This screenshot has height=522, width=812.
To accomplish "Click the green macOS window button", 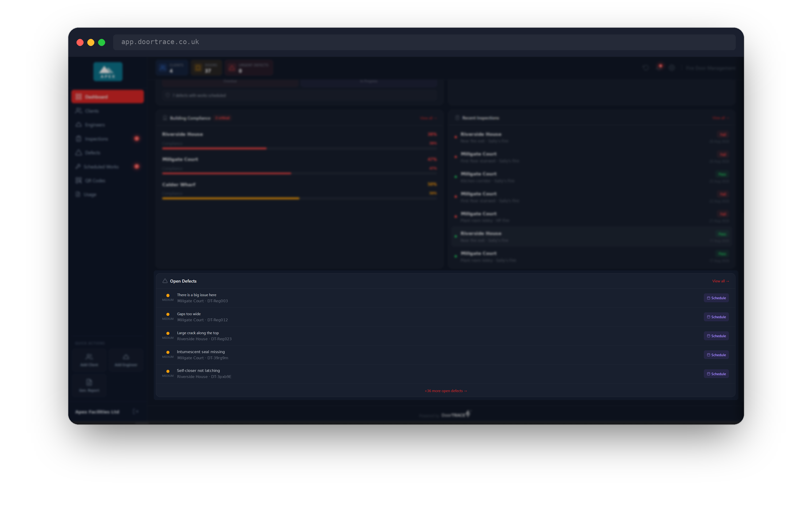I will click(101, 42).
